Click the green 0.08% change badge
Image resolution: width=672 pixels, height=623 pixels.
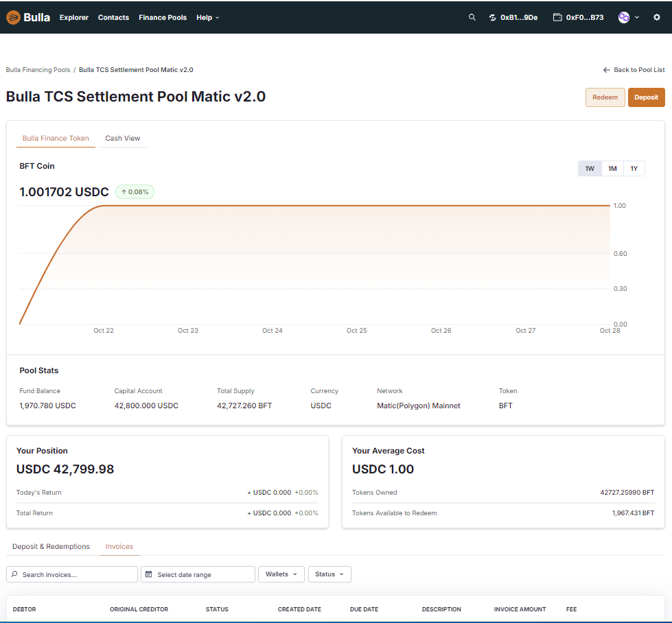pos(135,192)
